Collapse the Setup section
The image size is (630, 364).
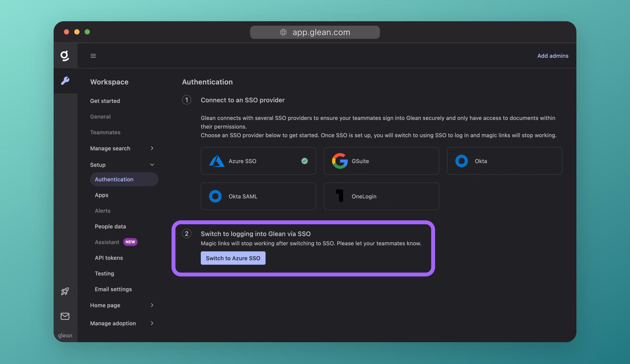tap(152, 165)
